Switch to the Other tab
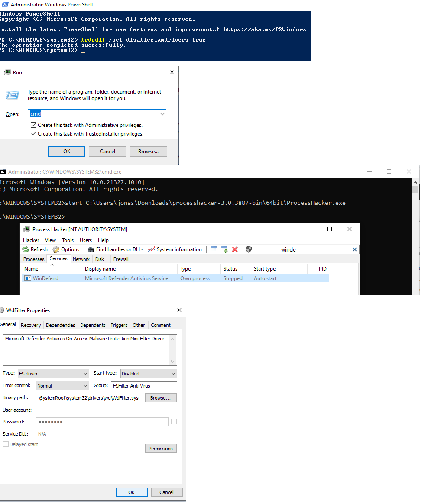This screenshot has height=504, width=428. point(139,325)
